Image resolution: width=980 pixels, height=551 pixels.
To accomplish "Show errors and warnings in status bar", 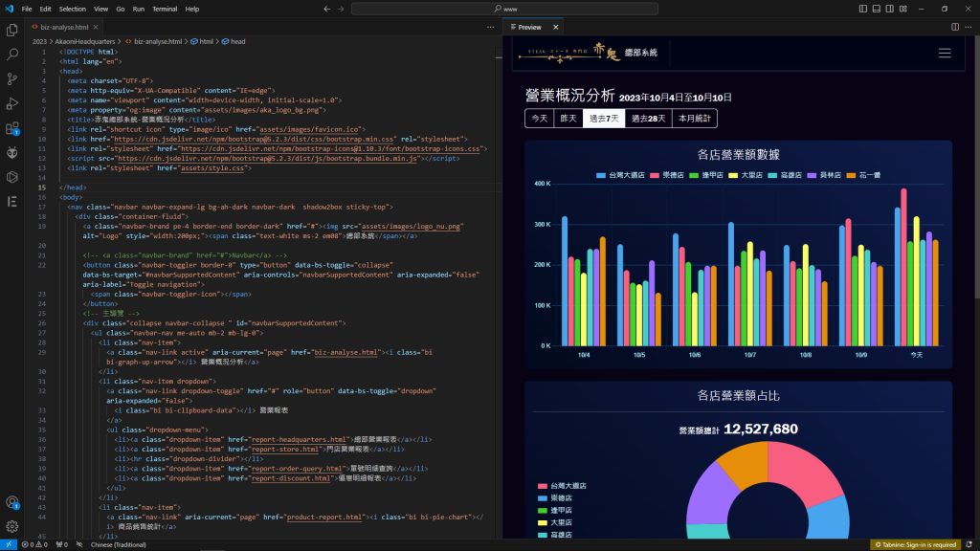I will (34, 544).
